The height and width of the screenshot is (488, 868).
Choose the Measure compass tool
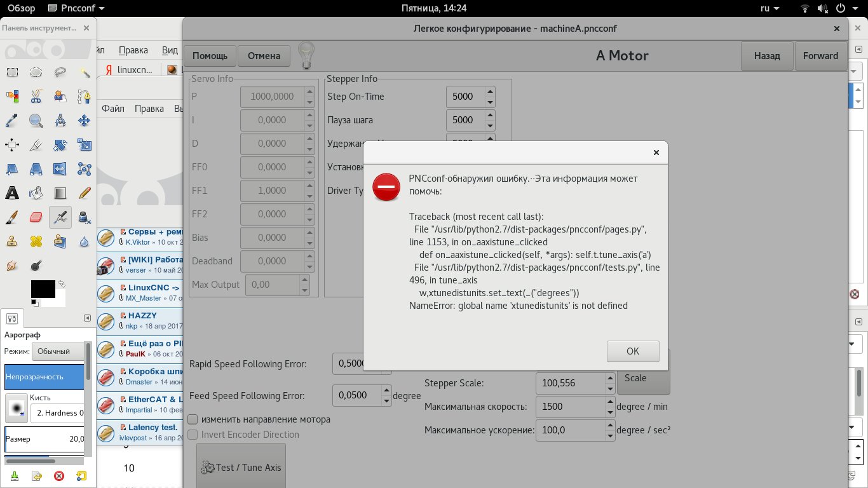point(60,121)
